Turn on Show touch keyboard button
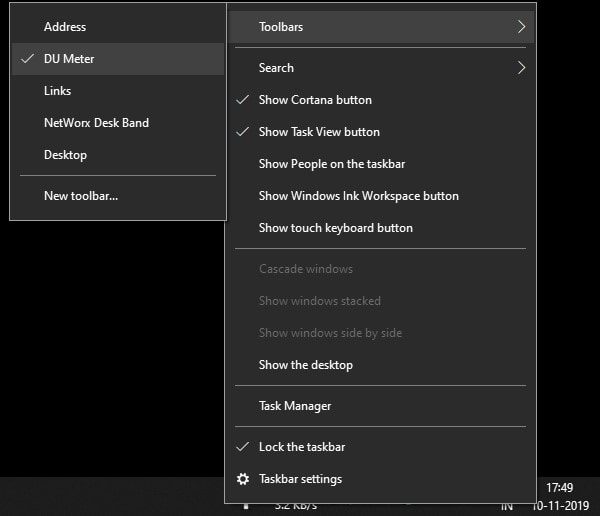Screen dimensions: 600x516 pos(335,228)
